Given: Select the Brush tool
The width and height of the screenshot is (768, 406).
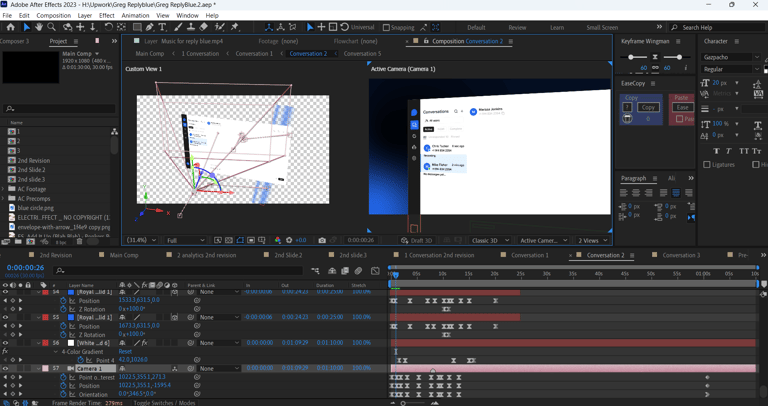Looking at the screenshot, I should click(178, 27).
